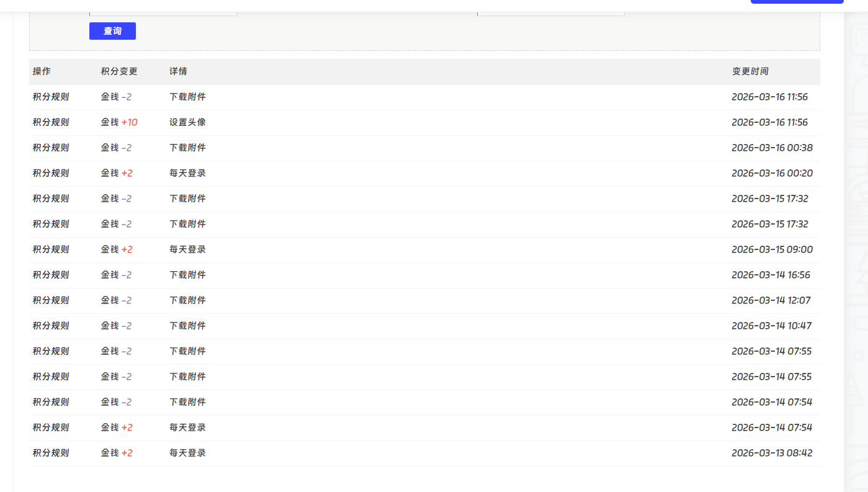This screenshot has height=492, width=868.
Task: Click the 2026-03-14 16:56 timestamp
Action: click(771, 275)
